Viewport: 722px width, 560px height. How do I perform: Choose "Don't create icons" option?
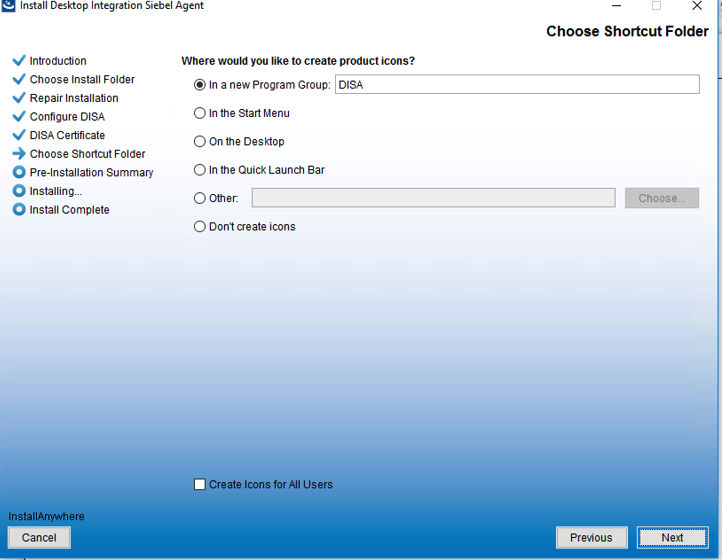pyautogui.click(x=199, y=227)
